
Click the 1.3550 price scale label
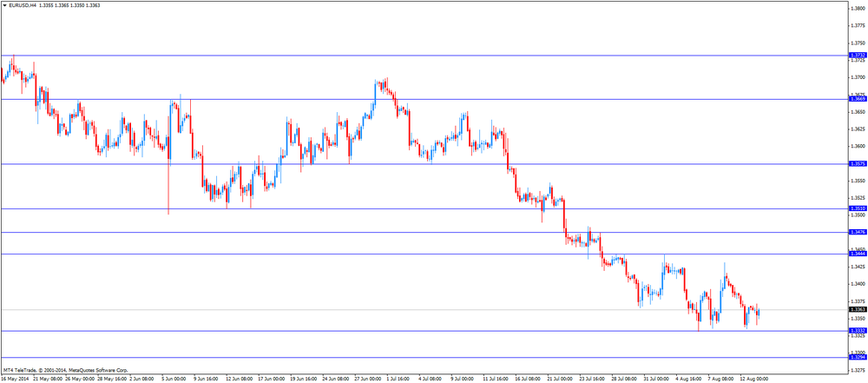click(x=858, y=181)
